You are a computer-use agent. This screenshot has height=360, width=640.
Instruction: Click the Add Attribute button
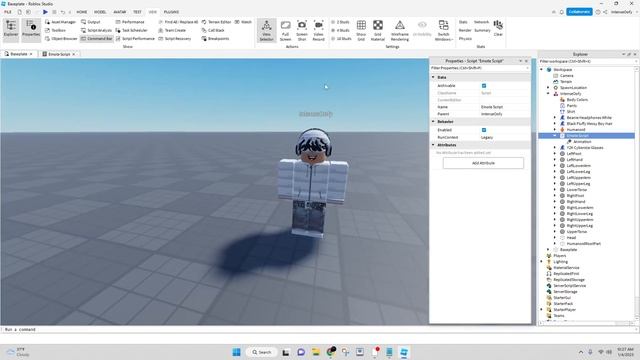point(483,163)
